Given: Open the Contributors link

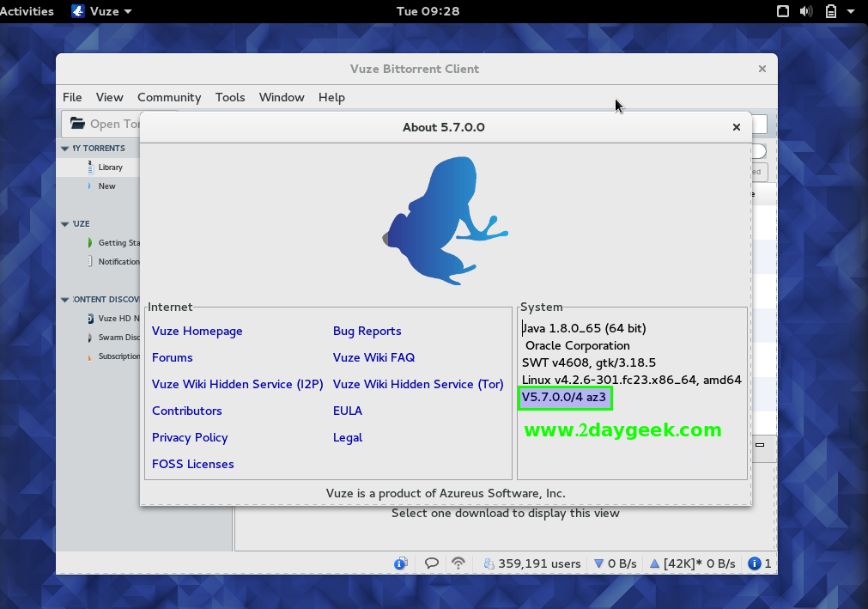Looking at the screenshot, I should click(x=186, y=411).
